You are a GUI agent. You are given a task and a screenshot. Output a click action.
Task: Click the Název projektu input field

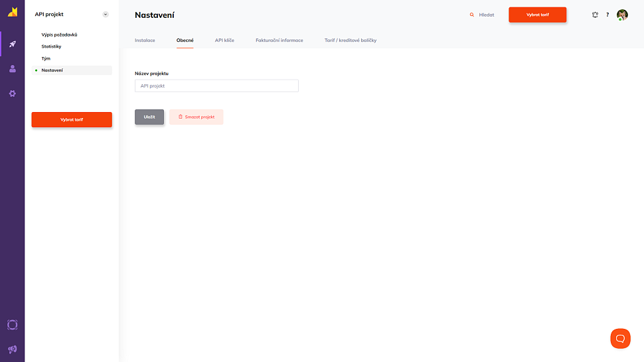tap(216, 86)
